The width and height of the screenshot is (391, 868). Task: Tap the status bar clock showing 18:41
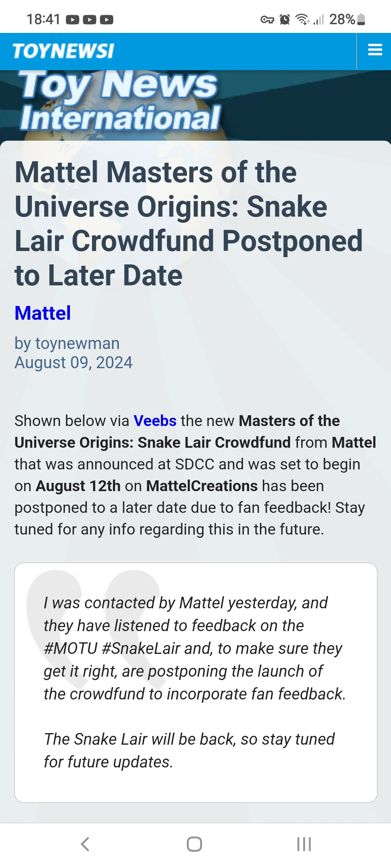pos(43,20)
